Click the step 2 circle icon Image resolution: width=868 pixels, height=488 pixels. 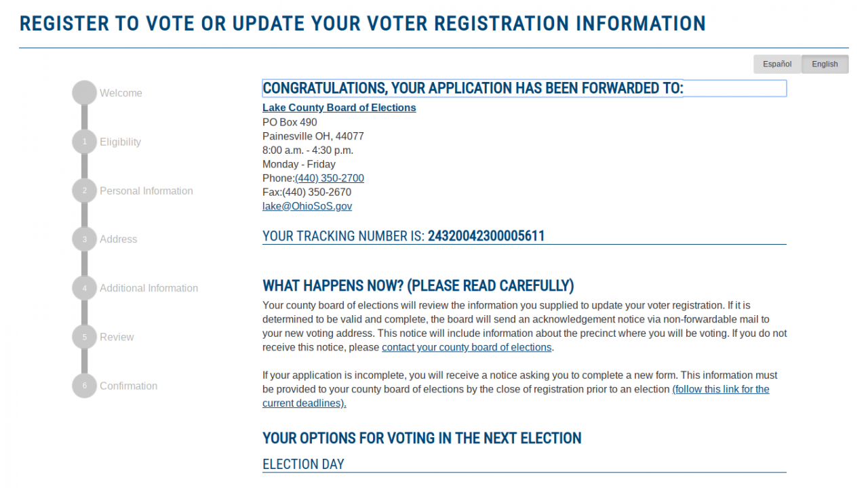(85, 190)
